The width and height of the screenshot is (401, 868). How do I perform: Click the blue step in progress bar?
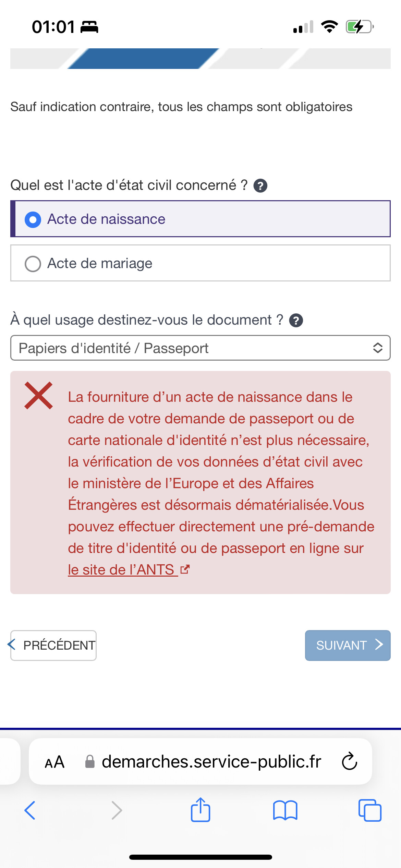click(143, 58)
